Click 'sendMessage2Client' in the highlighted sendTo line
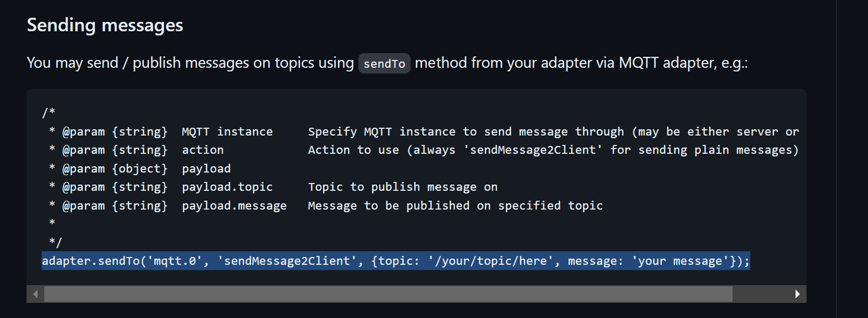The image size is (868, 318). pos(287,261)
